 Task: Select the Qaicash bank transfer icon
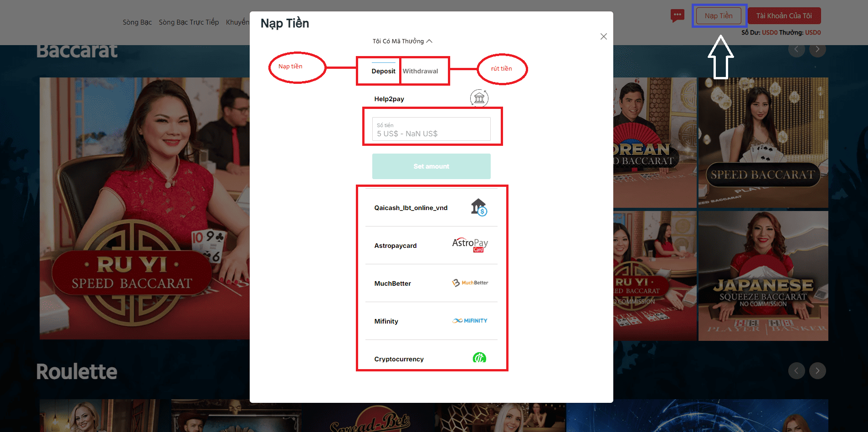tap(479, 207)
